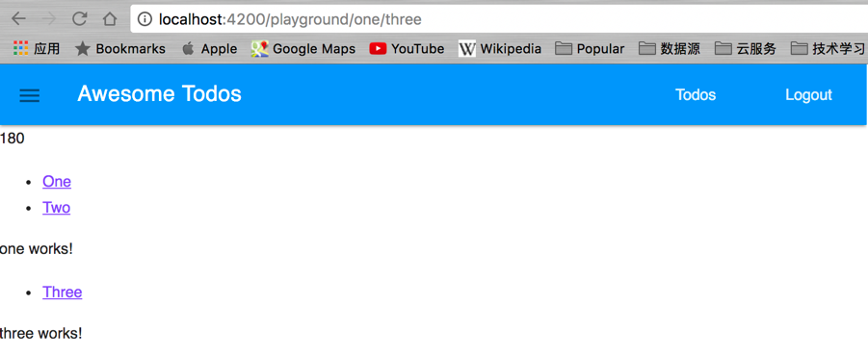
Task: Expand the 技术学习 bookmarks folder
Action: tap(829, 49)
